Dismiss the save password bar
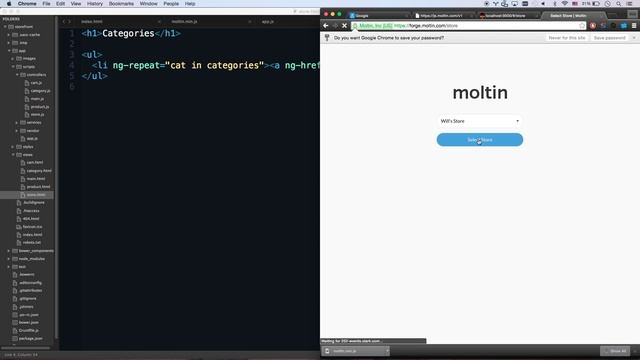This screenshot has width=640, height=360. click(634, 38)
